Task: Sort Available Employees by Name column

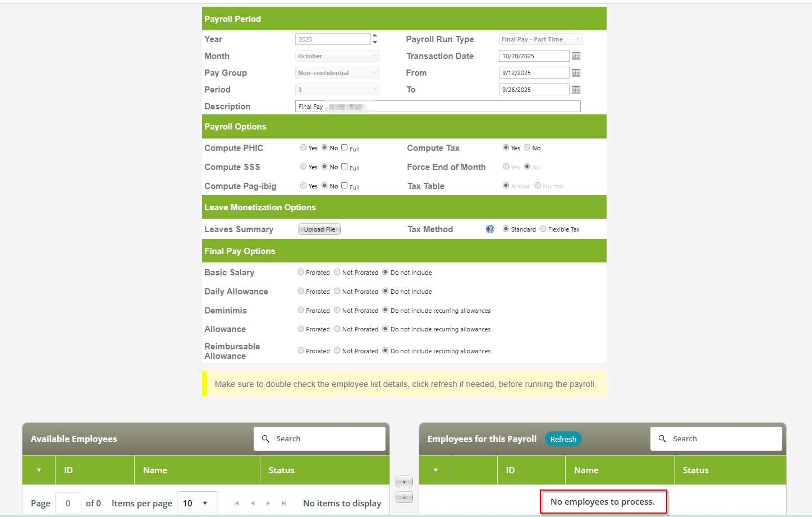Action: click(x=155, y=470)
